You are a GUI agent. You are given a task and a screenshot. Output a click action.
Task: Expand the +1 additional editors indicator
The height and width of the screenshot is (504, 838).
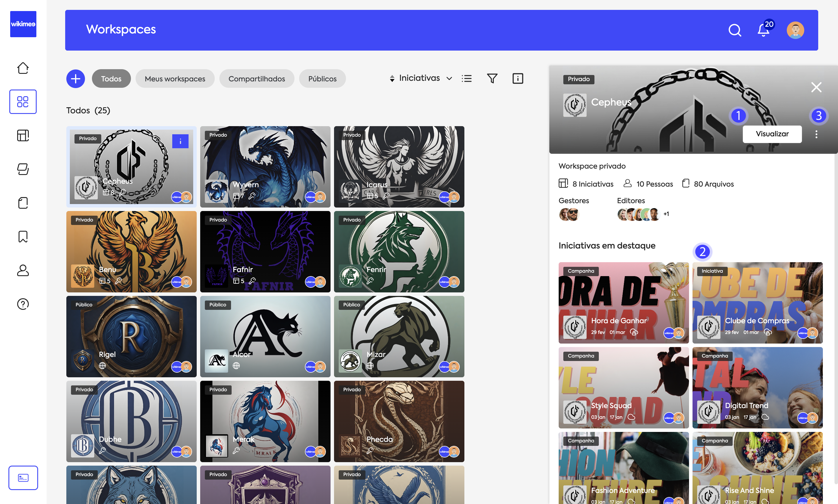coord(666,214)
